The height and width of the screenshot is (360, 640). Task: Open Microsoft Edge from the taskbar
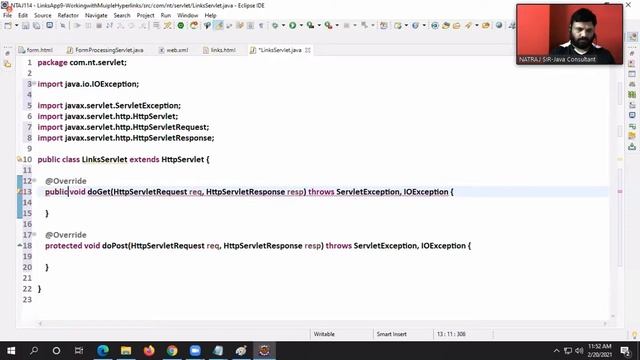[103, 351]
